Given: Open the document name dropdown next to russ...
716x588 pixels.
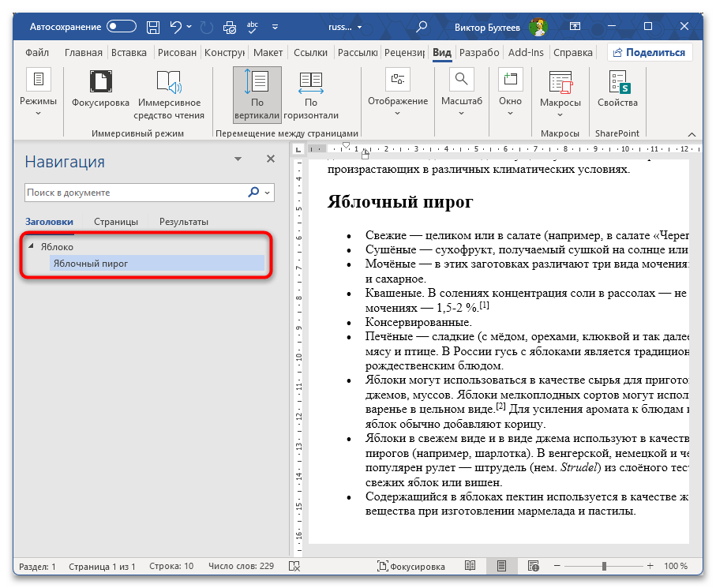Looking at the screenshot, I should point(359,28).
